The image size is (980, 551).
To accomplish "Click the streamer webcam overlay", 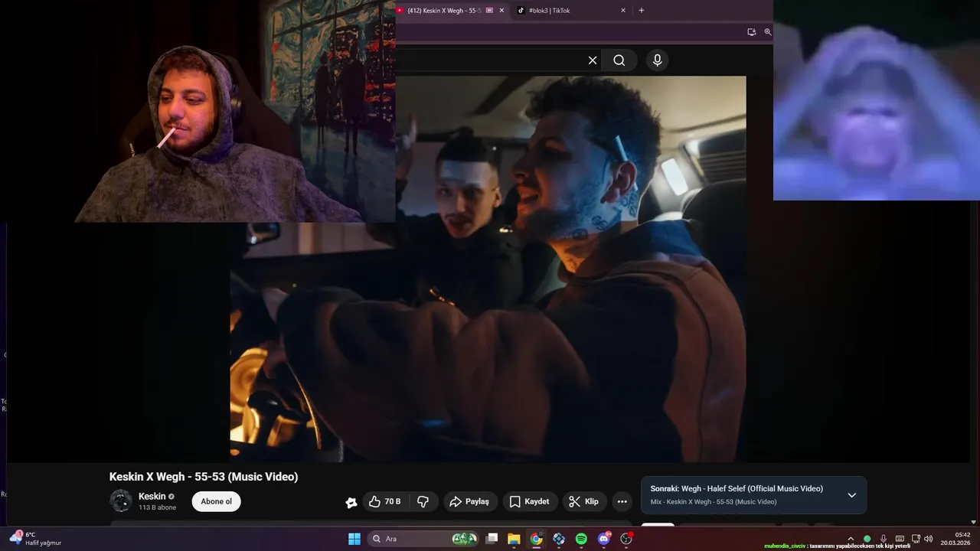I will pyautogui.click(x=198, y=111).
